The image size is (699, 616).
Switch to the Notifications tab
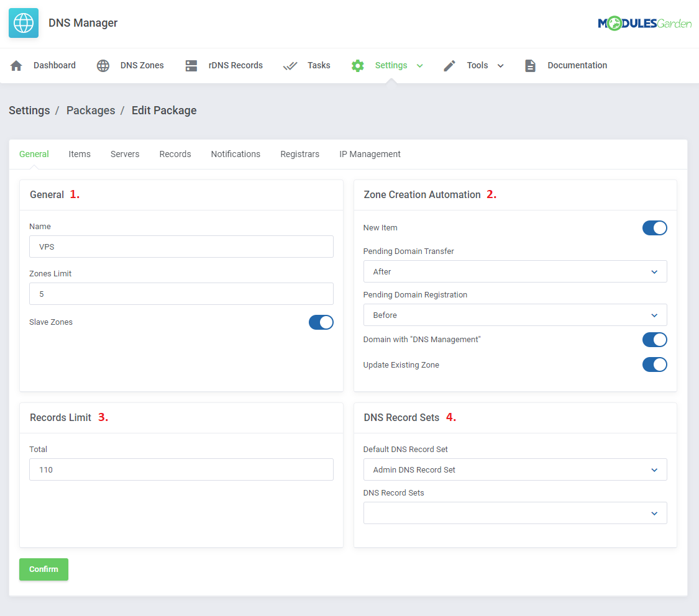coord(235,154)
